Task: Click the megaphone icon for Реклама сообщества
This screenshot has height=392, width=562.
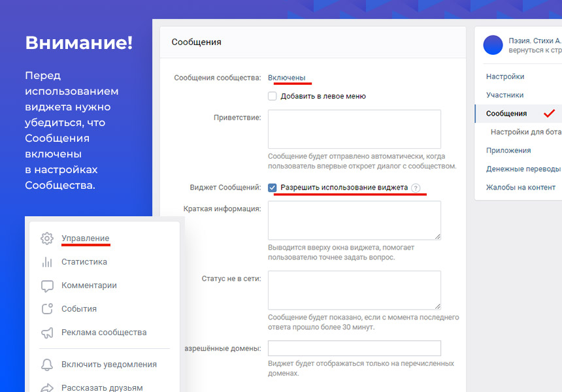Action: [x=47, y=333]
